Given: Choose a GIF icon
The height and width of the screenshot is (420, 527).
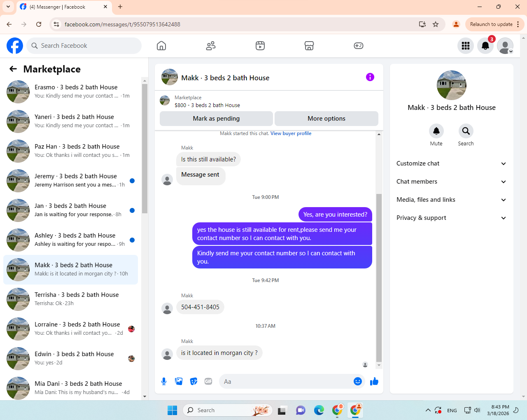Looking at the screenshot, I should 208,381.
